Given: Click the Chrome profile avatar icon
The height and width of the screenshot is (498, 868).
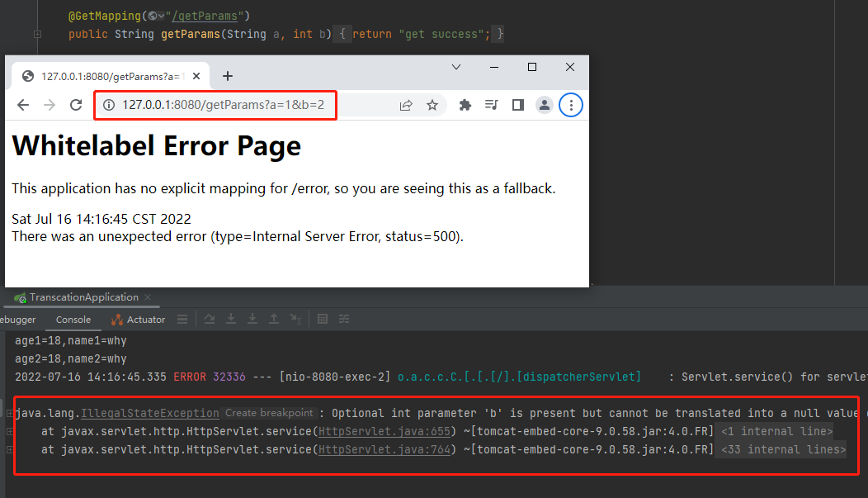Looking at the screenshot, I should (x=545, y=105).
